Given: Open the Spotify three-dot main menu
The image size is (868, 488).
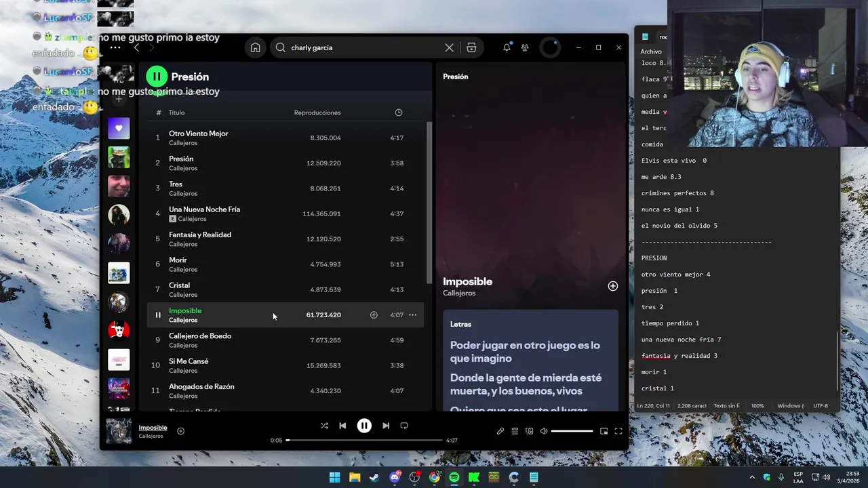Looking at the screenshot, I should [x=115, y=47].
